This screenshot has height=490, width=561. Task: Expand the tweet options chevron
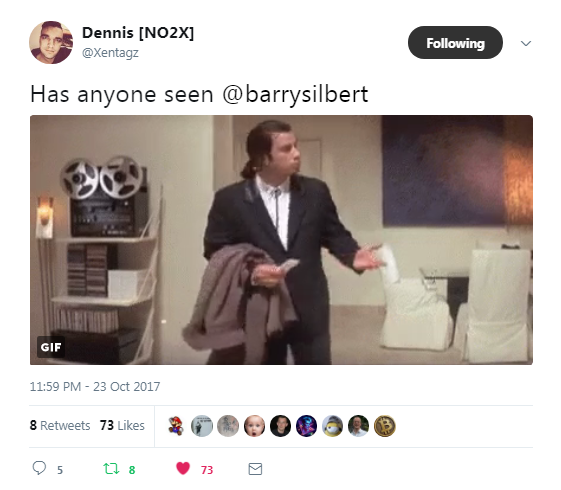(526, 43)
